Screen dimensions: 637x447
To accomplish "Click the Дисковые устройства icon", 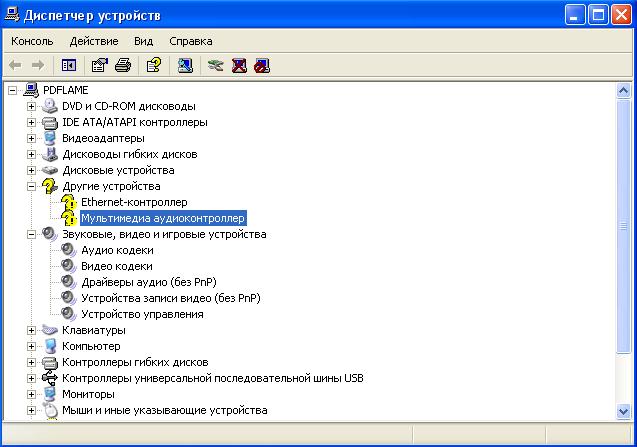I will click(50, 170).
